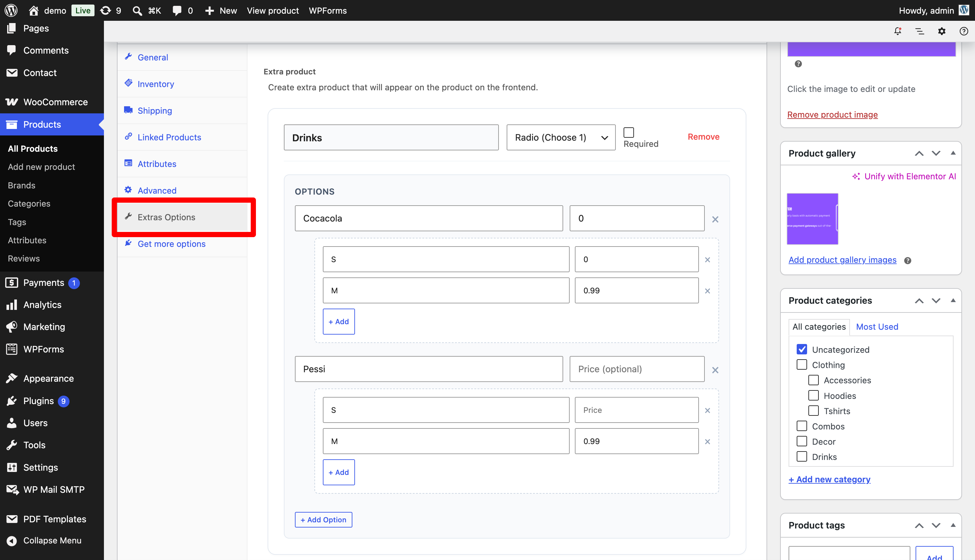
Task: Remove the Pessi S sub-option
Action: pyautogui.click(x=707, y=410)
